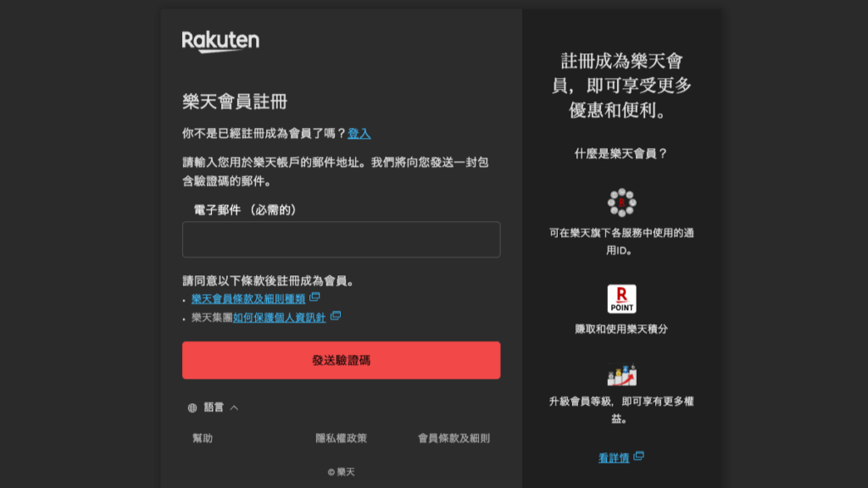Open the 看詳情 details link
Image resolution: width=868 pixels, height=488 pixels.
(614, 457)
